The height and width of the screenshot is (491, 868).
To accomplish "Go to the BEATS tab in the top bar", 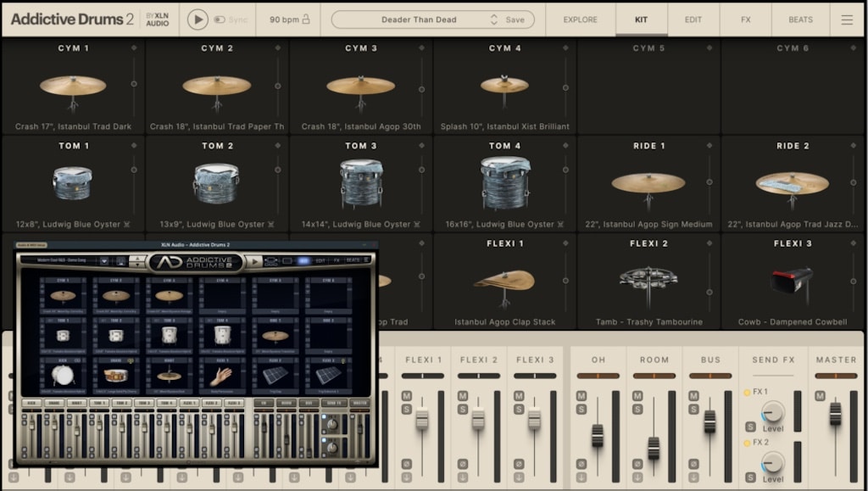I will tap(800, 20).
